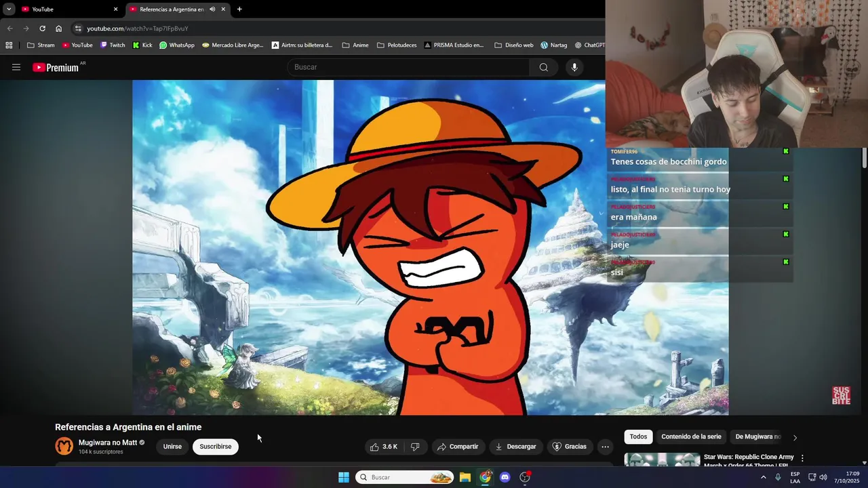Mute the Referencias a Argentina tab audio
Screen dimensions: 868x488
pyautogui.click(x=212, y=9)
